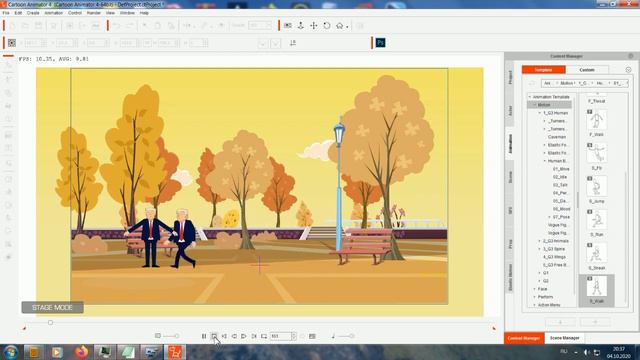This screenshot has width=640, height=360.
Task: Collapse the Animation Template tree node
Action: 530,97
